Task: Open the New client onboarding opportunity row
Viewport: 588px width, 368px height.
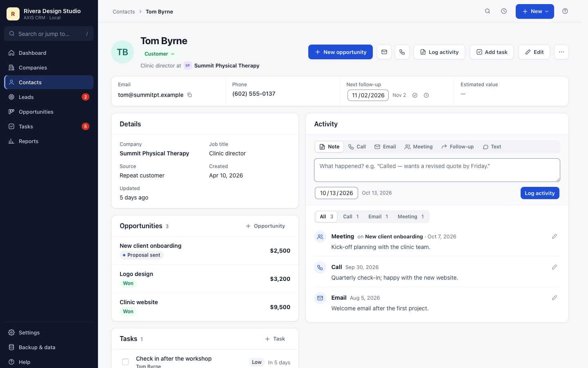Action: (205, 251)
